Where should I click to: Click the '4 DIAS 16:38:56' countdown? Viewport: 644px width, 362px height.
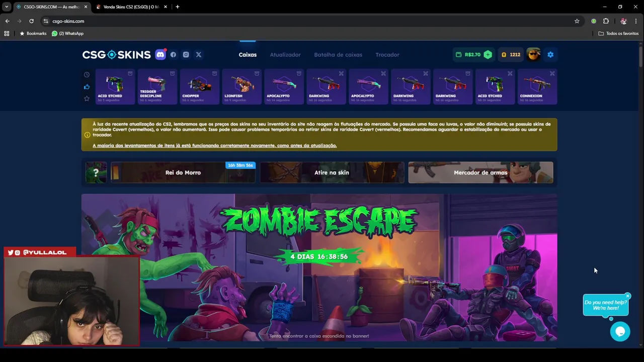coord(319,256)
